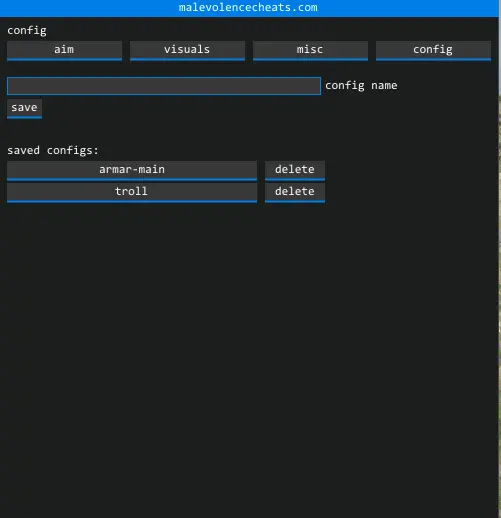The height and width of the screenshot is (518, 501).
Task: Click the save button
Action: click(x=24, y=108)
